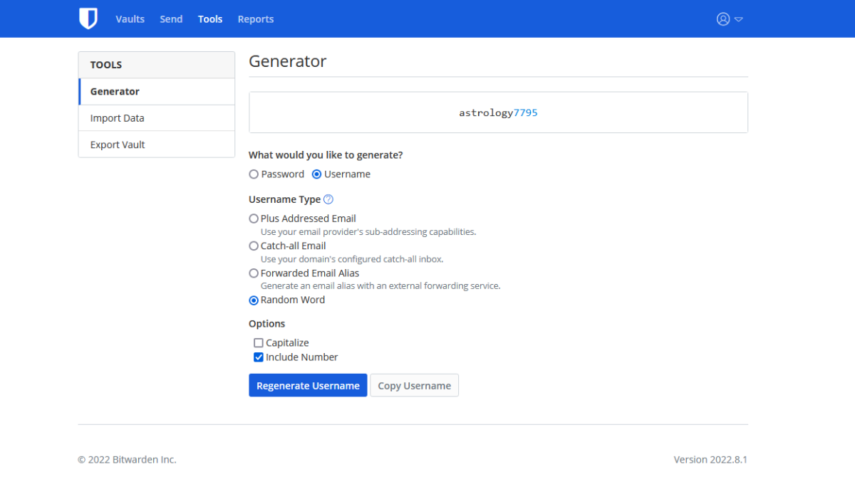855x504 pixels.
Task: Open the Tools tab
Action: (x=210, y=19)
